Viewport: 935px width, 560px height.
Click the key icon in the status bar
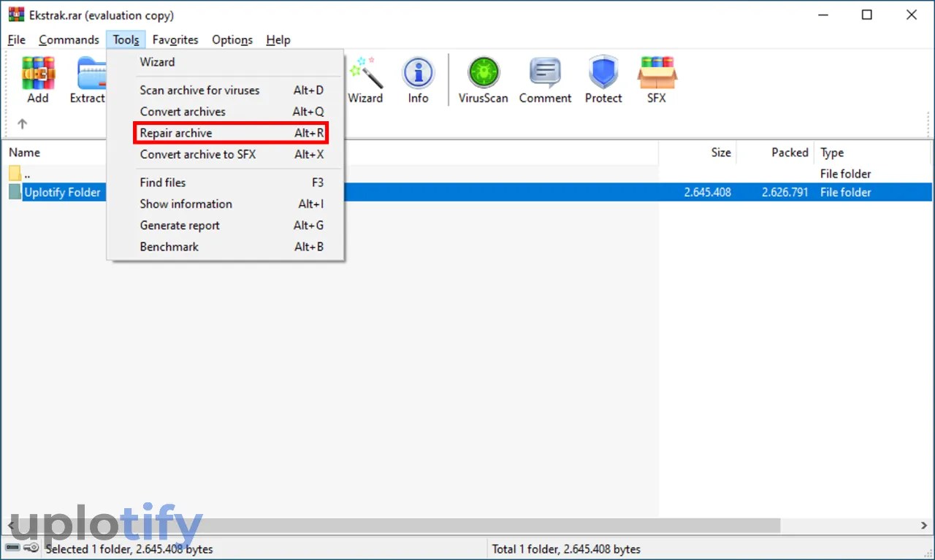pyautogui.click(x=31, y=548)
